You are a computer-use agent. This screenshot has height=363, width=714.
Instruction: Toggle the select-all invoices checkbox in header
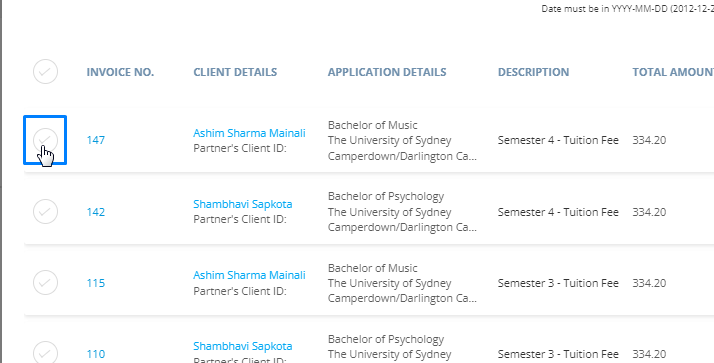tap(46, 72)
